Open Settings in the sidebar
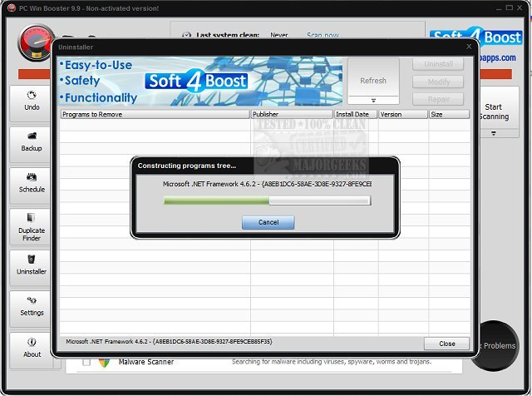The width and height of the screenshot is (532, 396). (x=31, y=309)
